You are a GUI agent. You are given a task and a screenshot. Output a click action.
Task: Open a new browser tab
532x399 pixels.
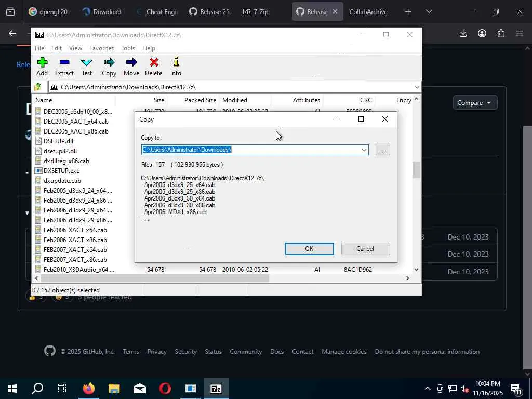click(x=408, y=12)
